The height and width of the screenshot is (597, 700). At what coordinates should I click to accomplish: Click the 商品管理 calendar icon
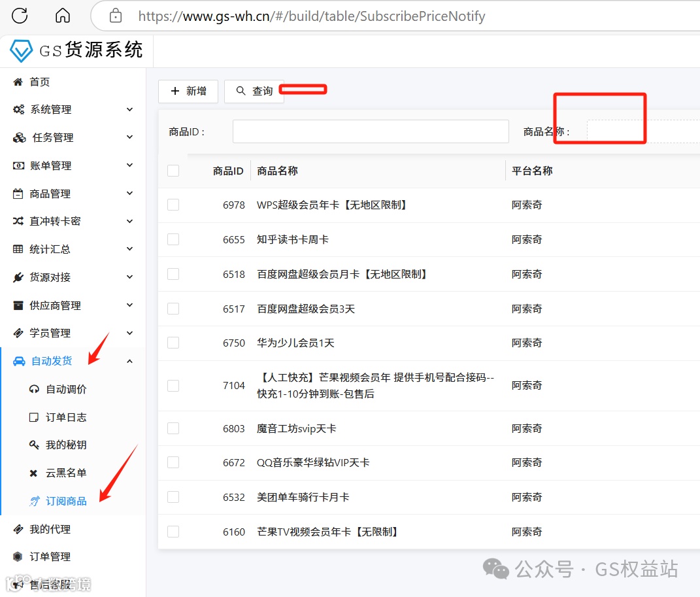click(18, 194)
